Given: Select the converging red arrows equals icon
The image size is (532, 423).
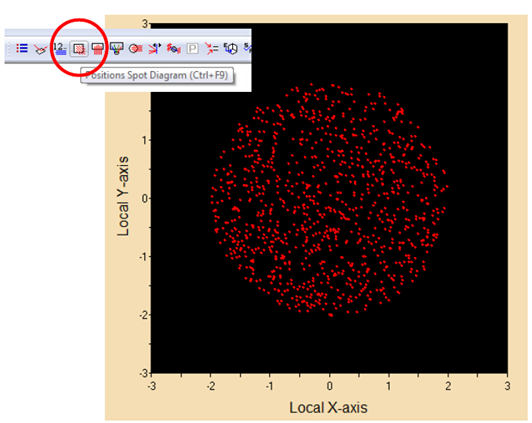Looking at the screenshot, I should click(211, 49).
